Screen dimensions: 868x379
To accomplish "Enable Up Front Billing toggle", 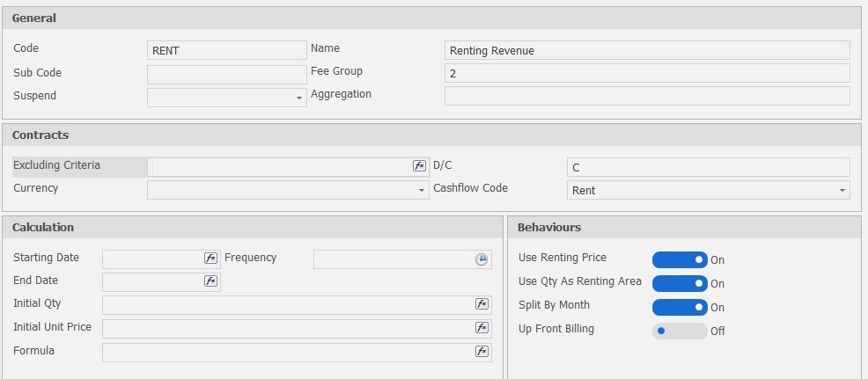I will 680,331.
